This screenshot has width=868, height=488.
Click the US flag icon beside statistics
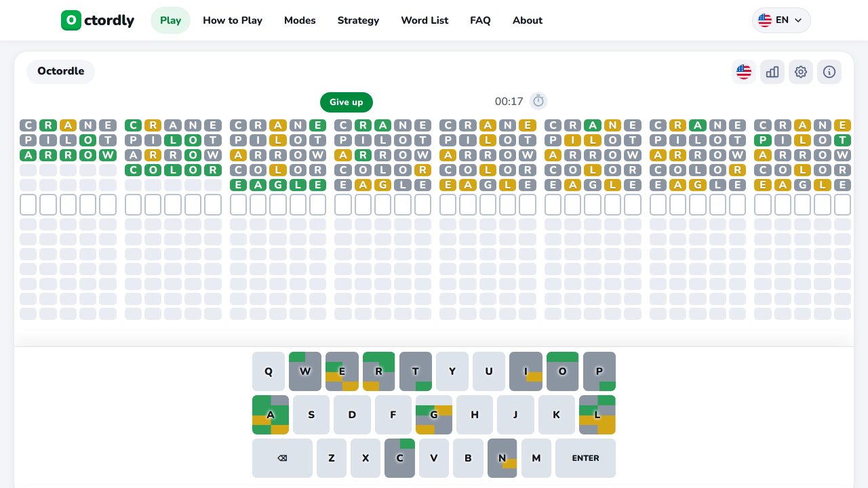point(744,71)
